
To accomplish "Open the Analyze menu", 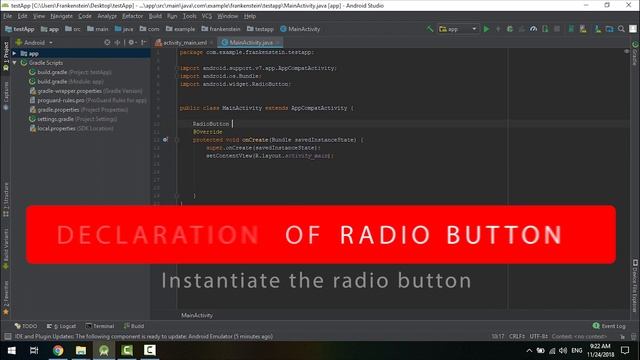I will [x=107, y=16].
